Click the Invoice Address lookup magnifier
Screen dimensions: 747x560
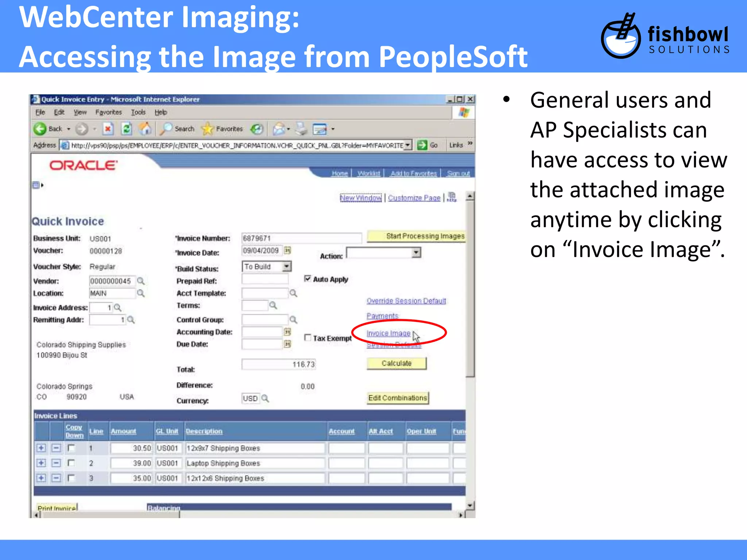coord(117,308)
